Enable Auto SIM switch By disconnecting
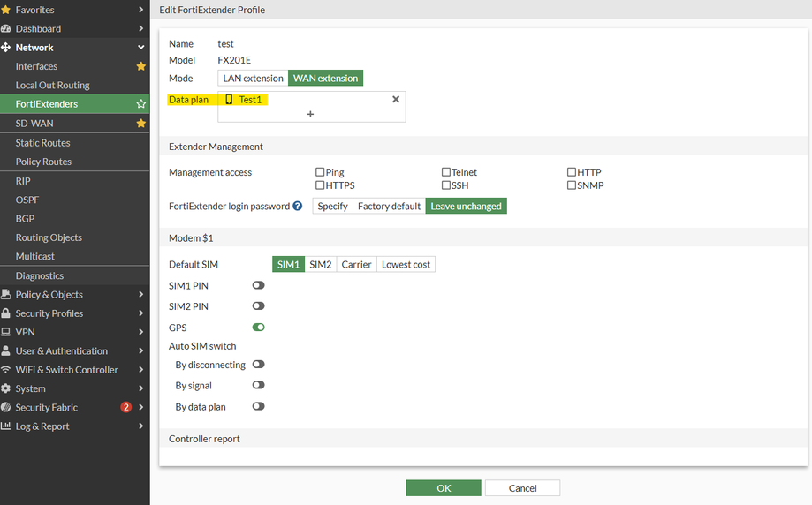Image resolution: width=812 pixels, height=505 pixels. (x=258, y=365)
